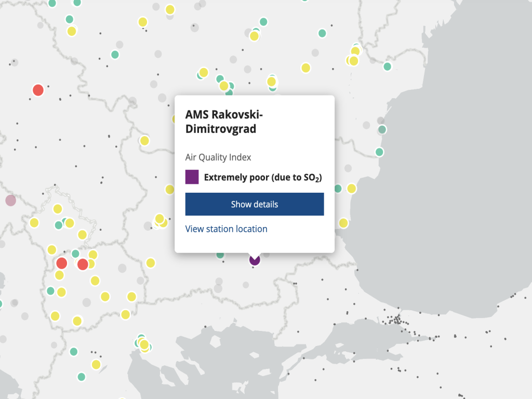Click green marker east of upper-right yellow cluster
Image resolution: width=532 pixels, height=399 pixels.
point(387,66)
